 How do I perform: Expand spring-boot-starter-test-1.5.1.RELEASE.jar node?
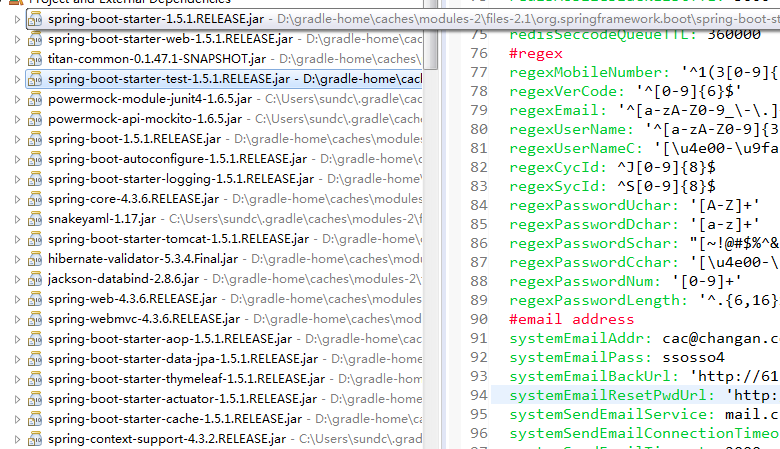[x=17, y=79]
